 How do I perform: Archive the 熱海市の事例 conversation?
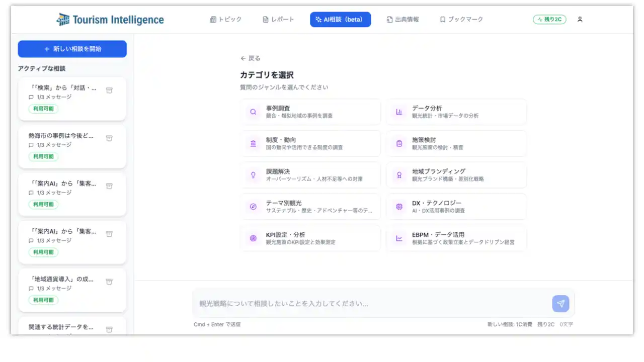click(109, 138)
